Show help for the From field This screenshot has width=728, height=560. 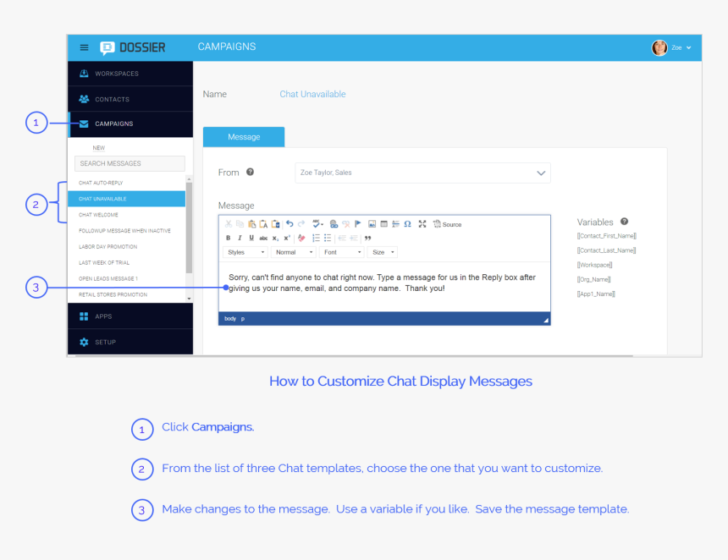pos(250,172)
